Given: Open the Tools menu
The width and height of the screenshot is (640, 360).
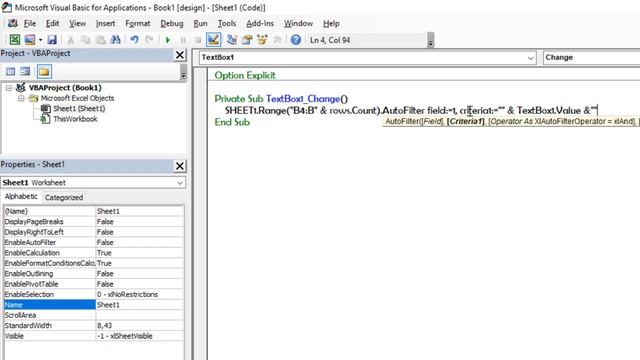Looking at the screenshot, I should click(x=227, y=24).
